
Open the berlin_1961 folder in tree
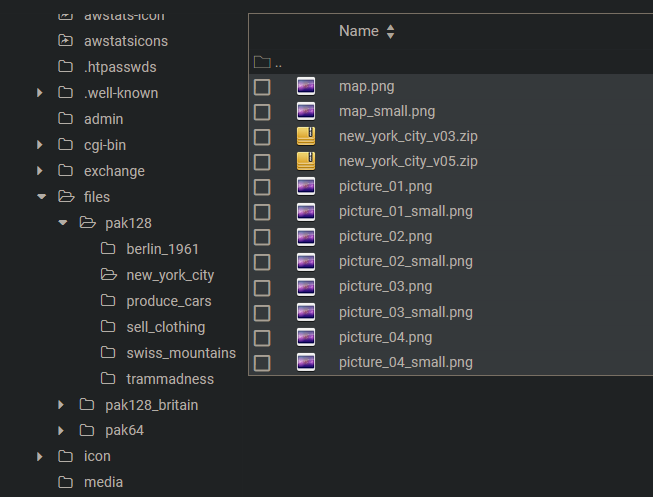pyautogui.click(x=162, y=249)
